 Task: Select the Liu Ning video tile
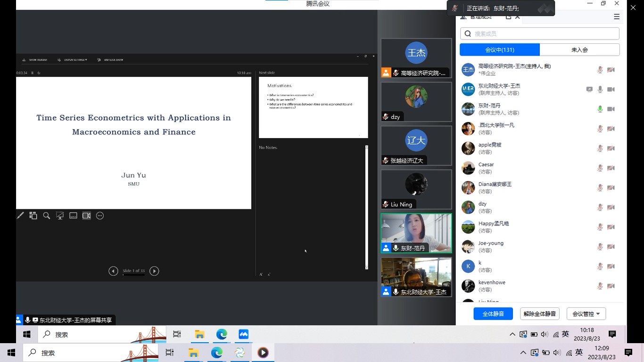416,189
